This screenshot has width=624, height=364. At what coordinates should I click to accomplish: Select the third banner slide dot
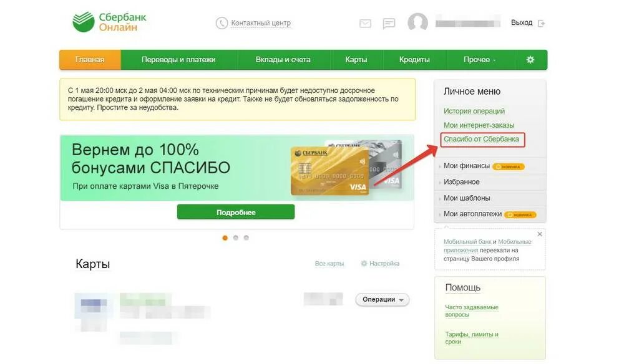tap(246, 237)
